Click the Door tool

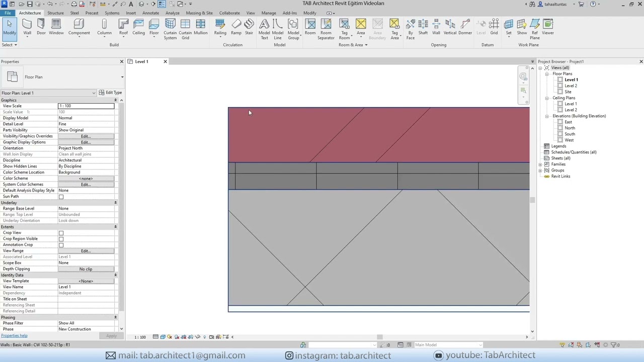(41, 27)
